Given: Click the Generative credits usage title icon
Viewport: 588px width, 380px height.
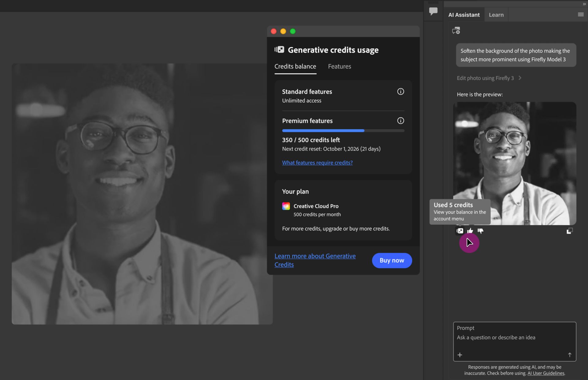Looking at the screenshot, I should (279, 50).
